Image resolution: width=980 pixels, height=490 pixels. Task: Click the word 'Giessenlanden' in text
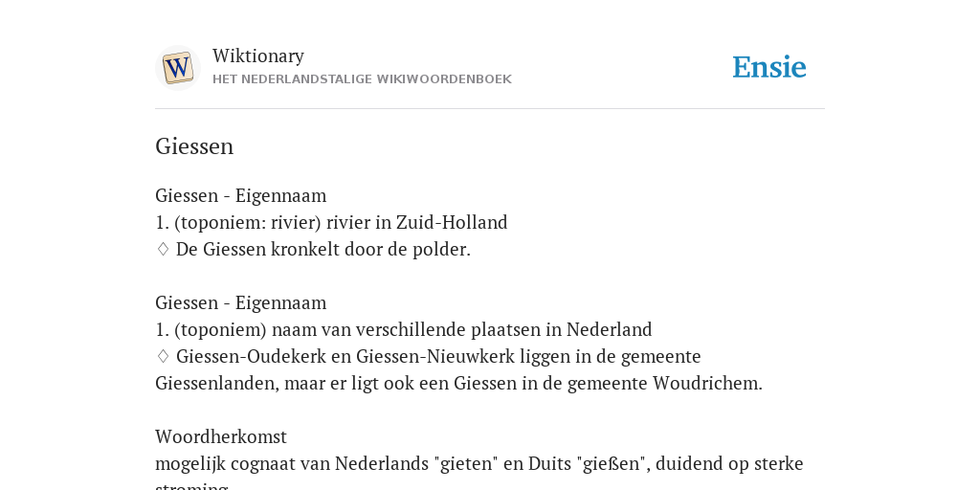[217, 383]
